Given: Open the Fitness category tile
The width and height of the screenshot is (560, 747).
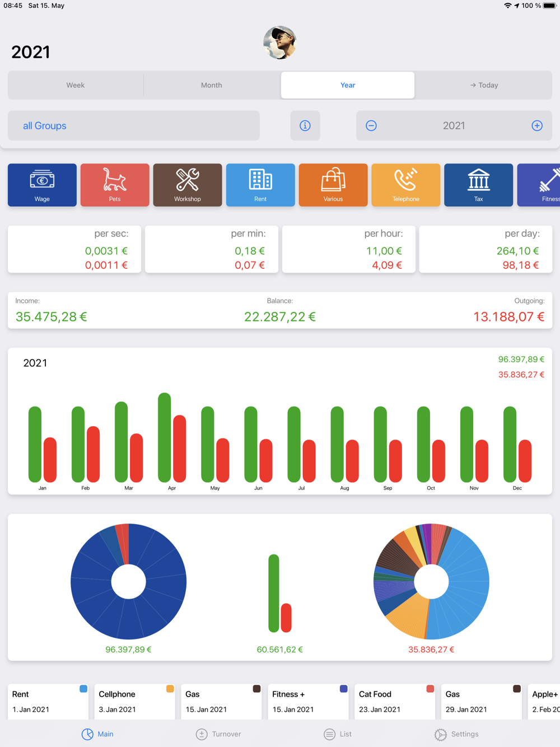Looking at the screenshot, I should click(x=539, y=185).
